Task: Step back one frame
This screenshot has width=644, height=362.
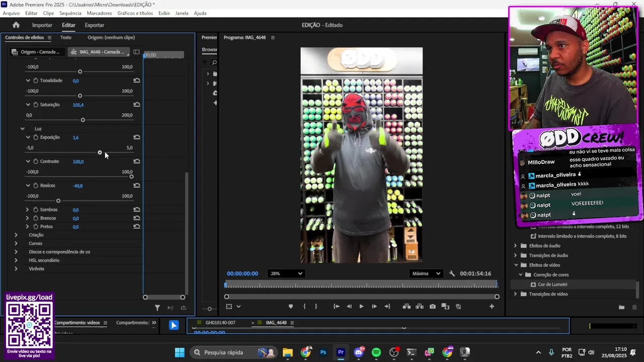Action: click(x=349, y=307)
